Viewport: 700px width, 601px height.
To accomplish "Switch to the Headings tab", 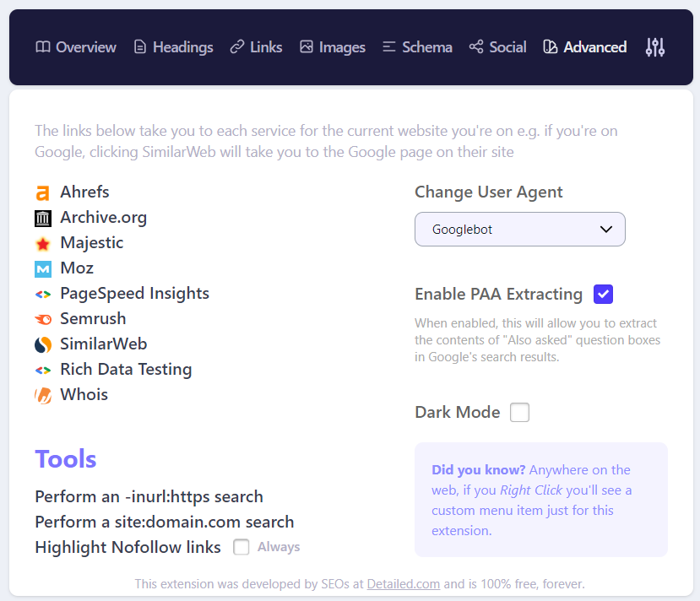I will point(173,47).
